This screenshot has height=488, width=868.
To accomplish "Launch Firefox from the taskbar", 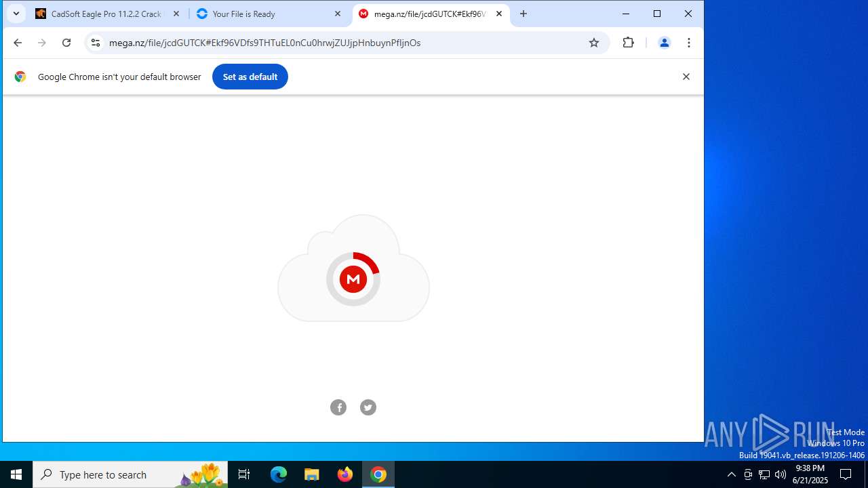I will click(x=345, y=474).
